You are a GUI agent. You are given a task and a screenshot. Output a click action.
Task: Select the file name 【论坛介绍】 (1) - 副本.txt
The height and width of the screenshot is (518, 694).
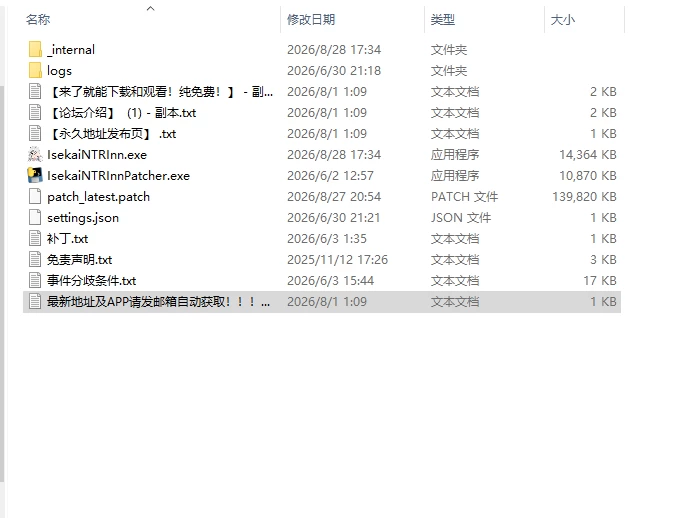click(x=122, y=112)
